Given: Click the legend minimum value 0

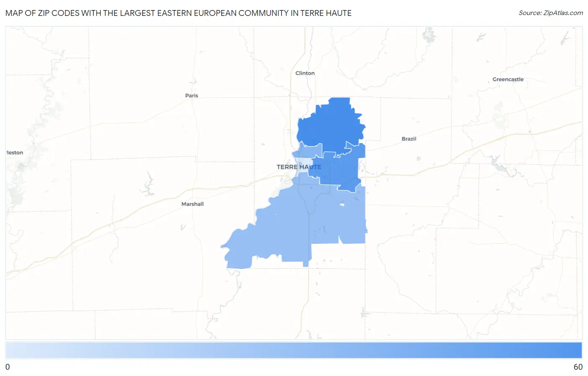Looking at the screenshot, I should click(8, 367).
